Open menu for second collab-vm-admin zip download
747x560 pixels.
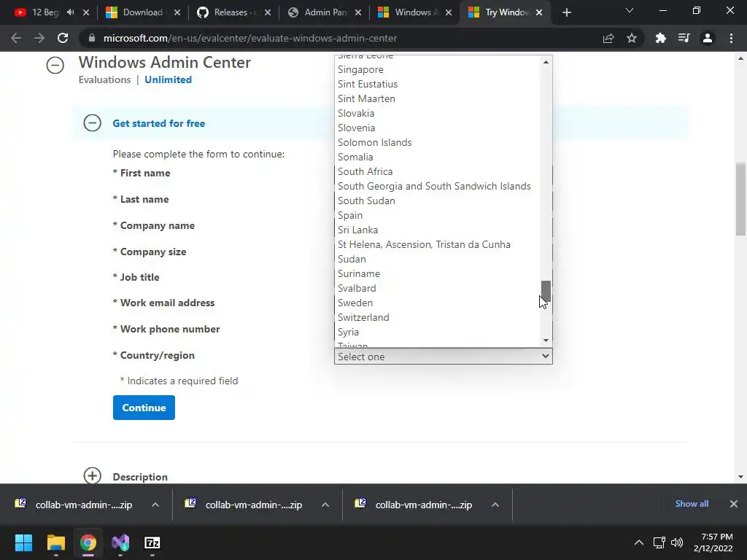325,505
